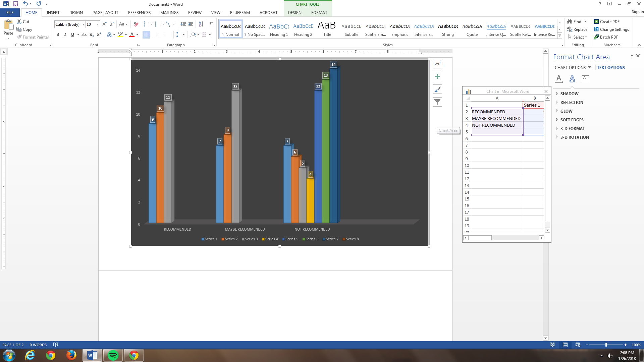The image size is (644, 362).
Task: Open Spotify from the taskbar
Action: [113, 355]
